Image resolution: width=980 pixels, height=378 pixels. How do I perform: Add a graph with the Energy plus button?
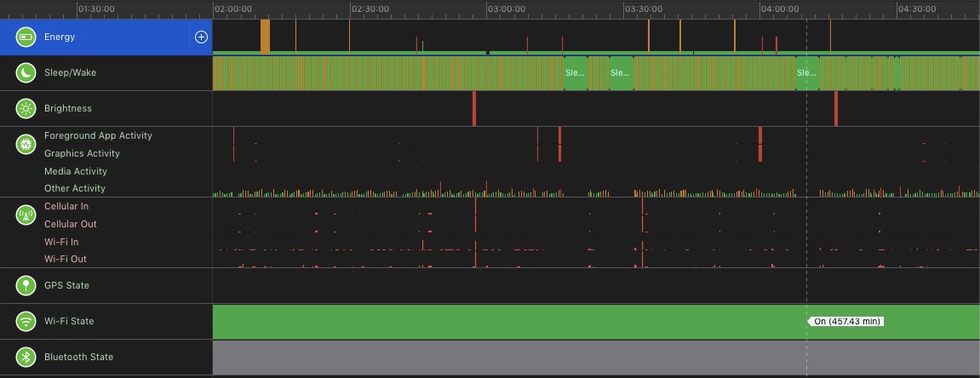(201, 37)
